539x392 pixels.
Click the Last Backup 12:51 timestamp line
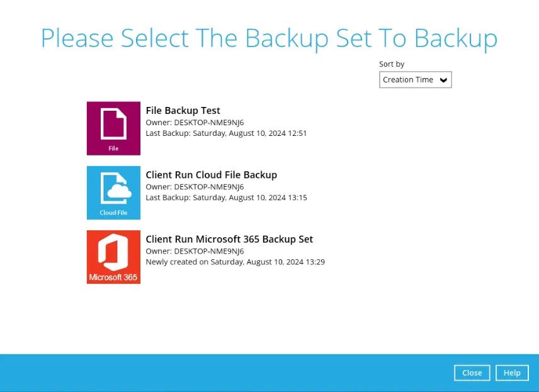click(226, 133)
